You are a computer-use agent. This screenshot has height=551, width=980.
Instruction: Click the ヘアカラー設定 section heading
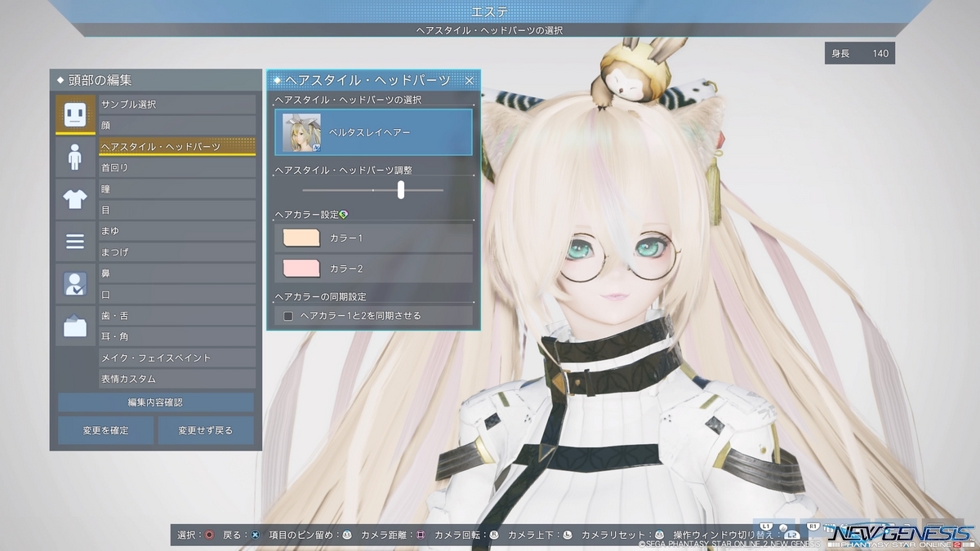click(x=306, y=214)
